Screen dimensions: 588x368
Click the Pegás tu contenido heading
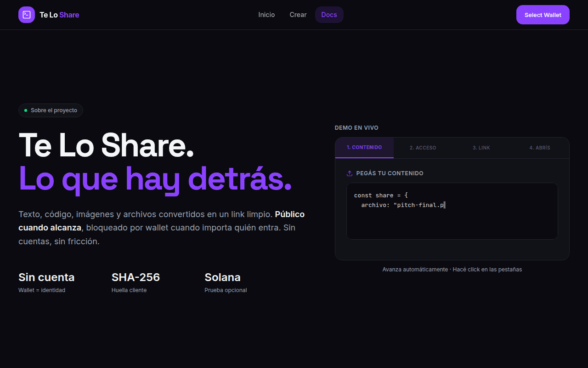coord(390,173)
